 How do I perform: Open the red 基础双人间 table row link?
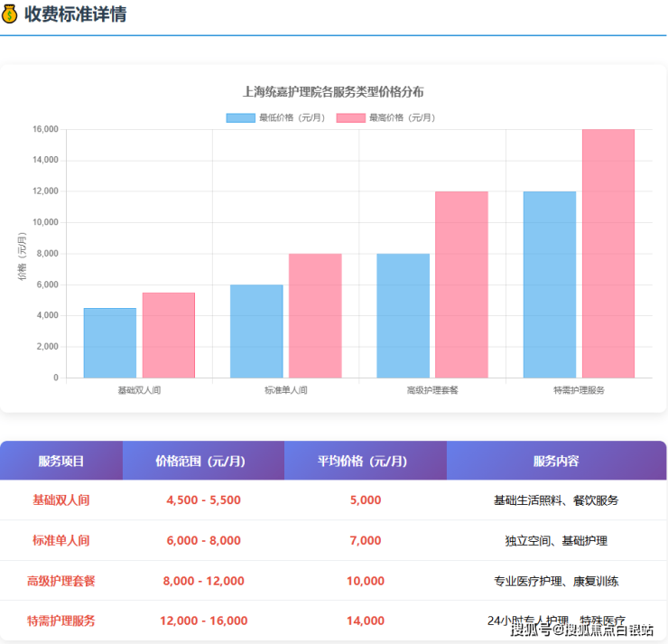61,499
